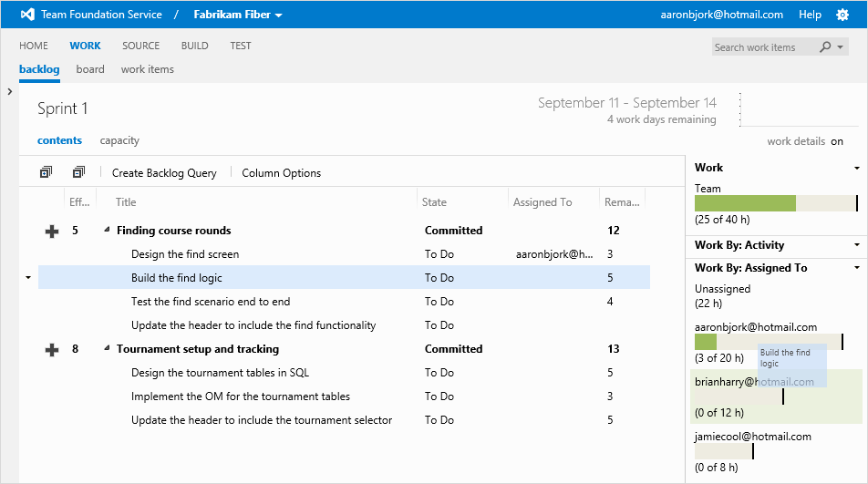868x484 pixels.
Task: Click the Visual Studio logo icon
Action: (x=27, y=15)
